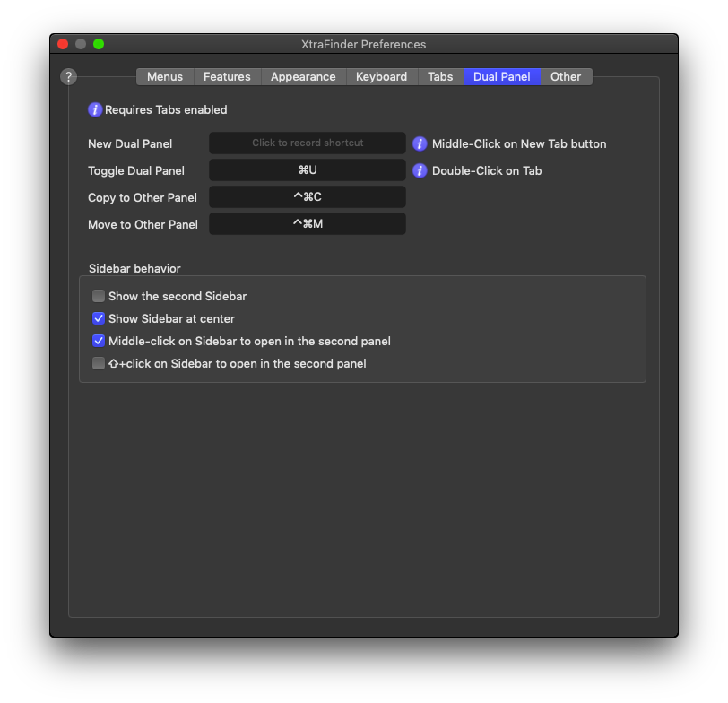Disable Middle-click on Sidebar option
728x703 pixels.
pos(99,341)
